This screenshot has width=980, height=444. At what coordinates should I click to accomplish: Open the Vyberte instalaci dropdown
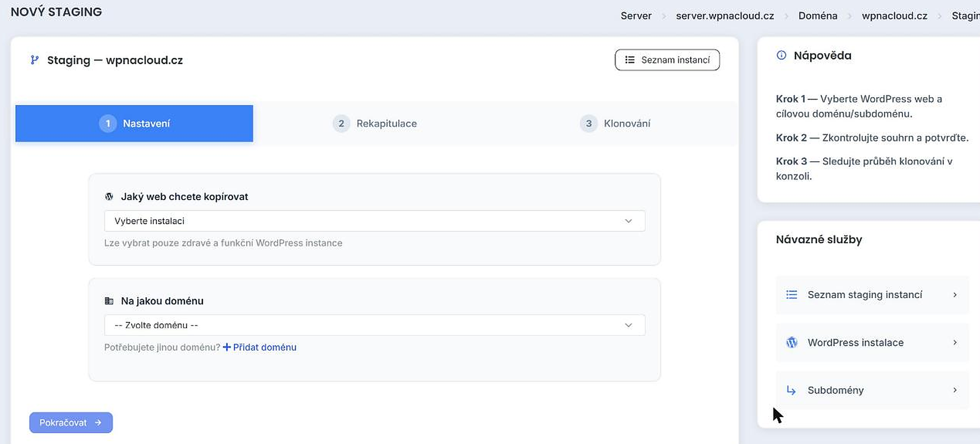coord(375,221)
